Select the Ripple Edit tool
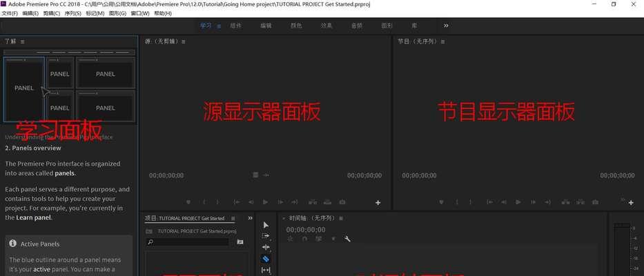Image resolution: width=644 pixels, height=276 pixels. click(266, 247)
